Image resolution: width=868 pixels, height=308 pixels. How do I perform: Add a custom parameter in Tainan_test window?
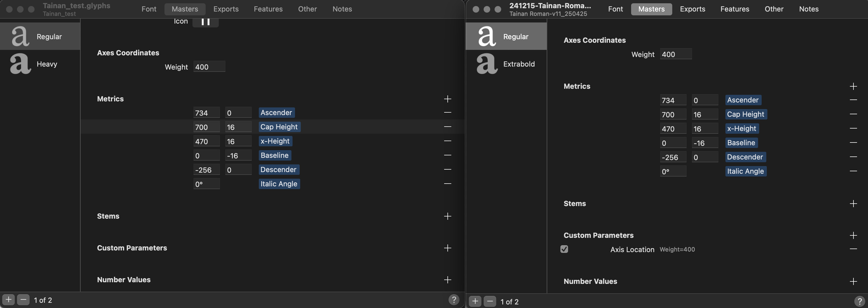[447, 248]
